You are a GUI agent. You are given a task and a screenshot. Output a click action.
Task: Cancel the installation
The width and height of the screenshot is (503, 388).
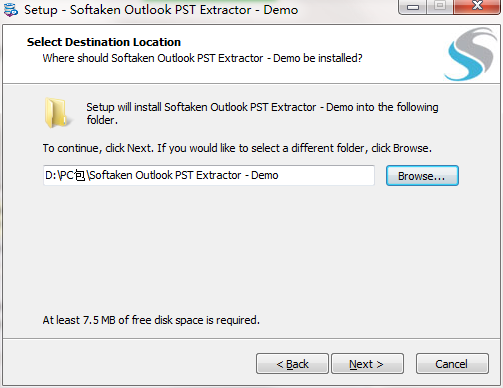[452, 364]
